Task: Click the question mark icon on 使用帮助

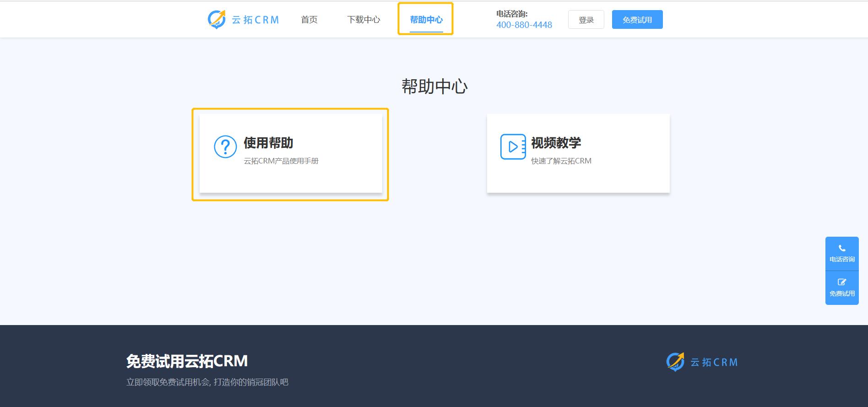Action: (225, 147)
